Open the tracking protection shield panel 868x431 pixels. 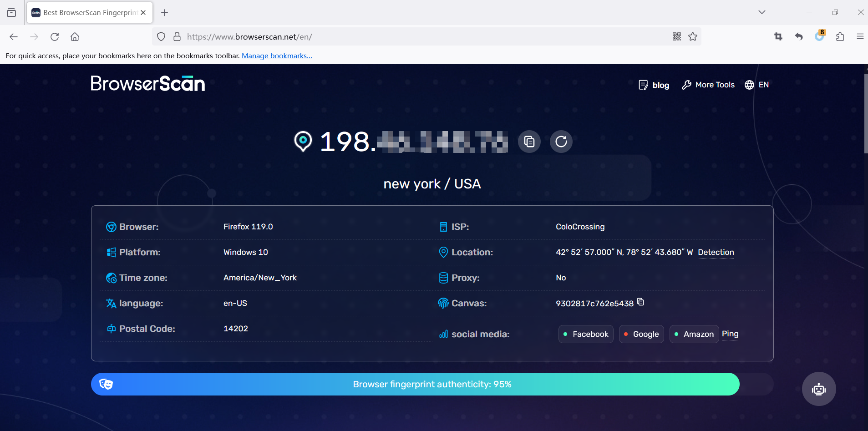pos(161,36)
